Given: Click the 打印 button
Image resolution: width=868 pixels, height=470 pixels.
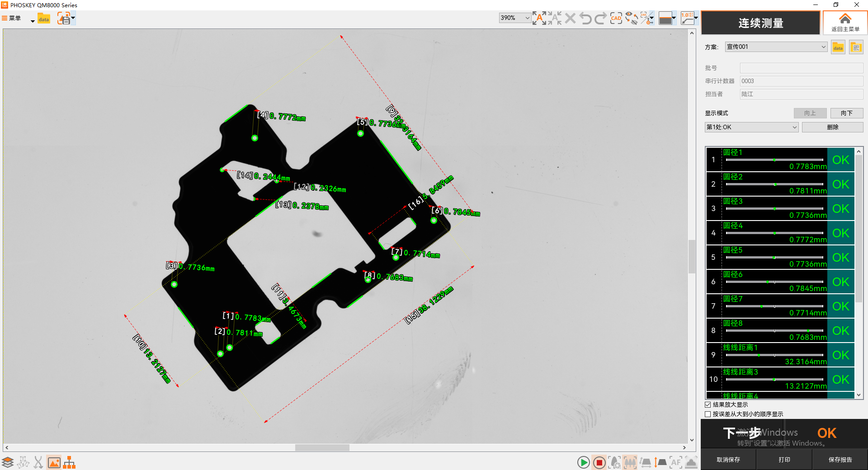Looking at the screenshot, I should pyautogui.click(x=784, y=460).
